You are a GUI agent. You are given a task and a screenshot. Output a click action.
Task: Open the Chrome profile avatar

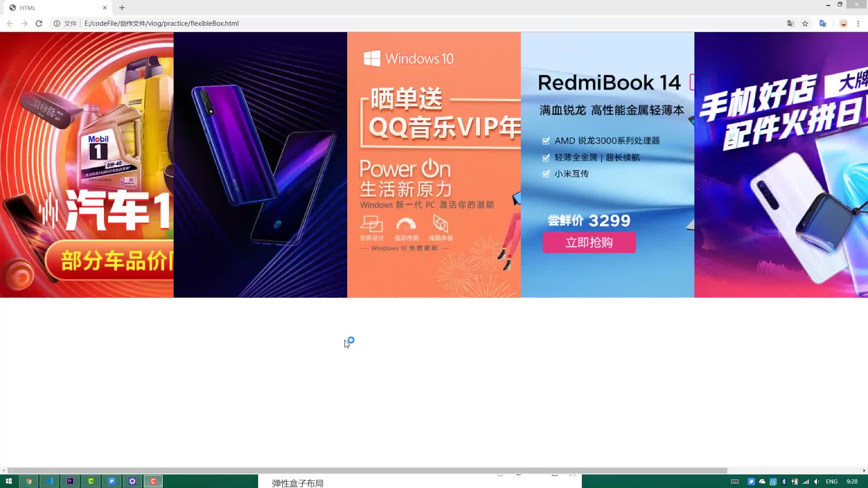coord(844,23)
